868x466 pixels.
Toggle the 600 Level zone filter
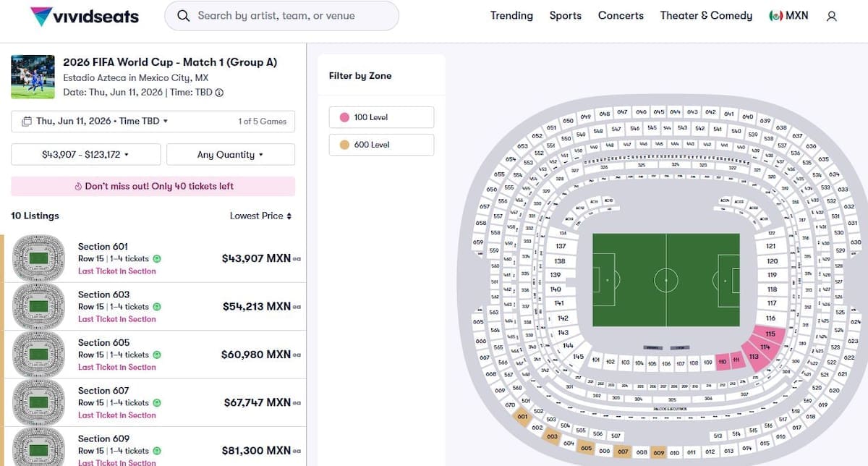coord(381,145)
